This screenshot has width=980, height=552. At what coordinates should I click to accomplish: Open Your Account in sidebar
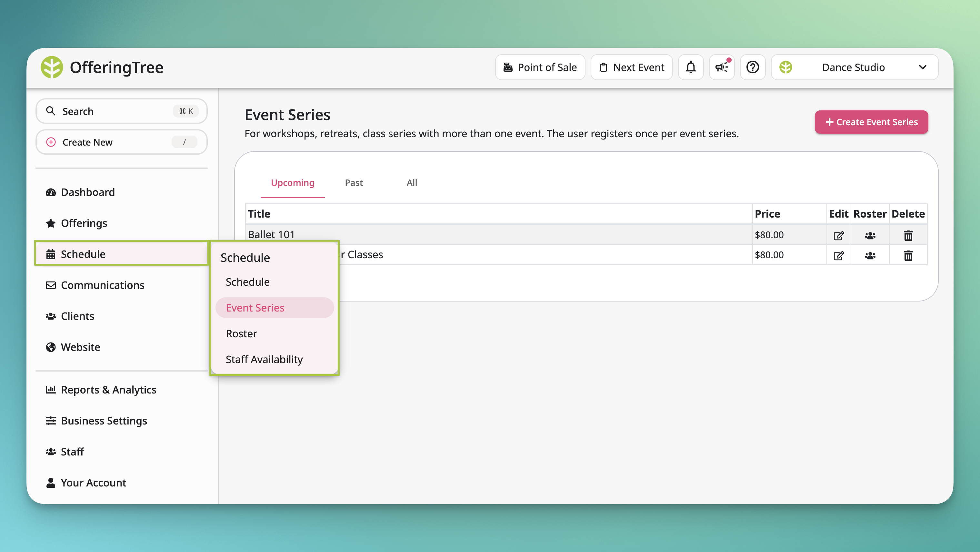click(x=93, y=483)
